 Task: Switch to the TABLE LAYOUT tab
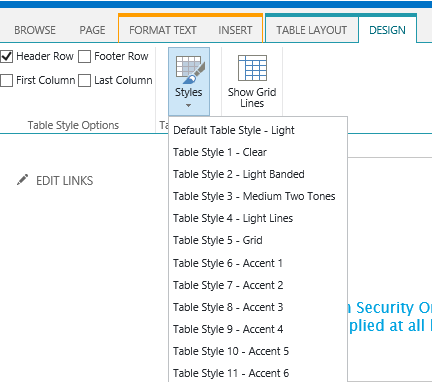(312, 30)
